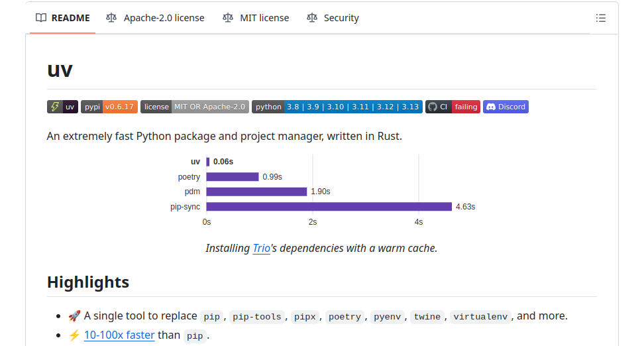
Task: Click the 'pip-tools' code text
Action: pos(256,317)
